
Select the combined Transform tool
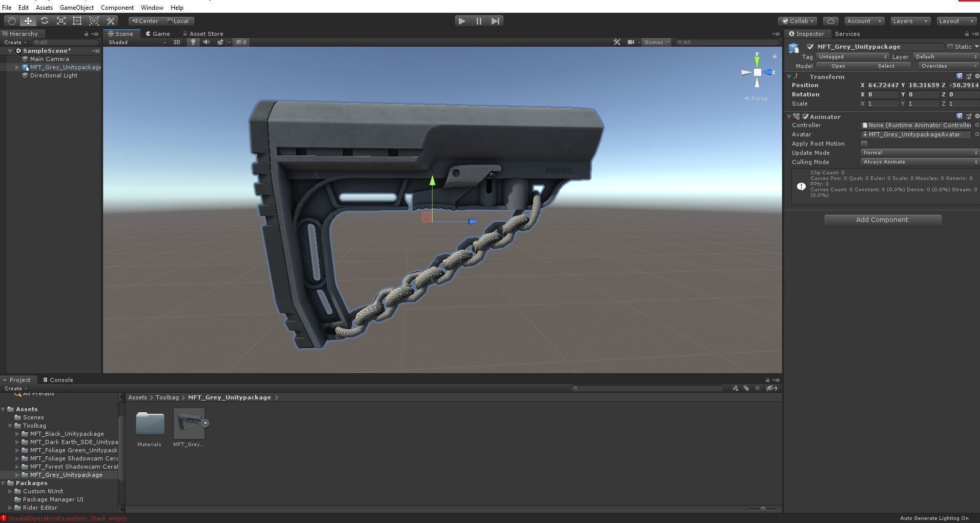[x=94, y=21]
